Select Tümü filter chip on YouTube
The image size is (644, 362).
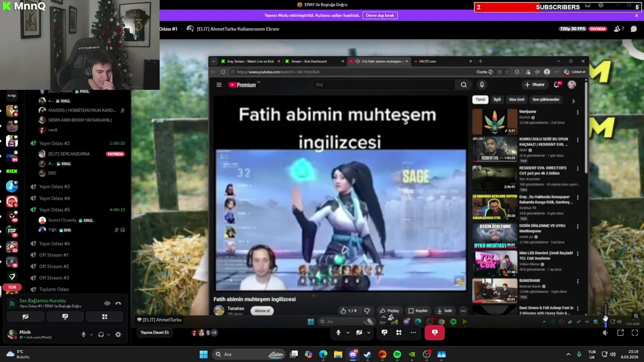click(x=480, y=100)
